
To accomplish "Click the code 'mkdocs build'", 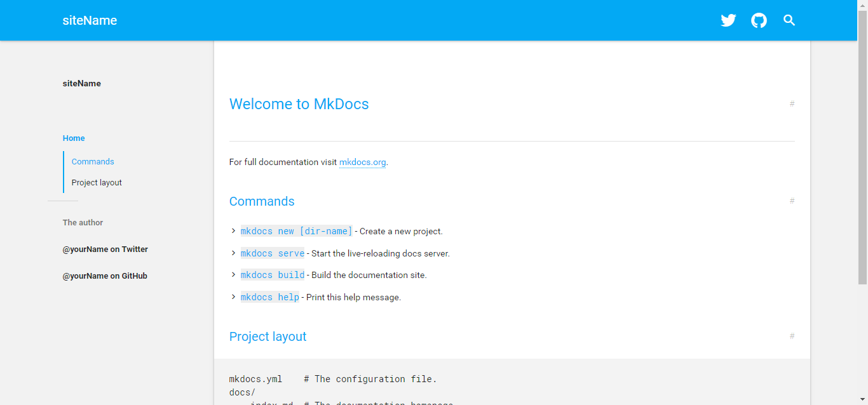I will (273, 275).
